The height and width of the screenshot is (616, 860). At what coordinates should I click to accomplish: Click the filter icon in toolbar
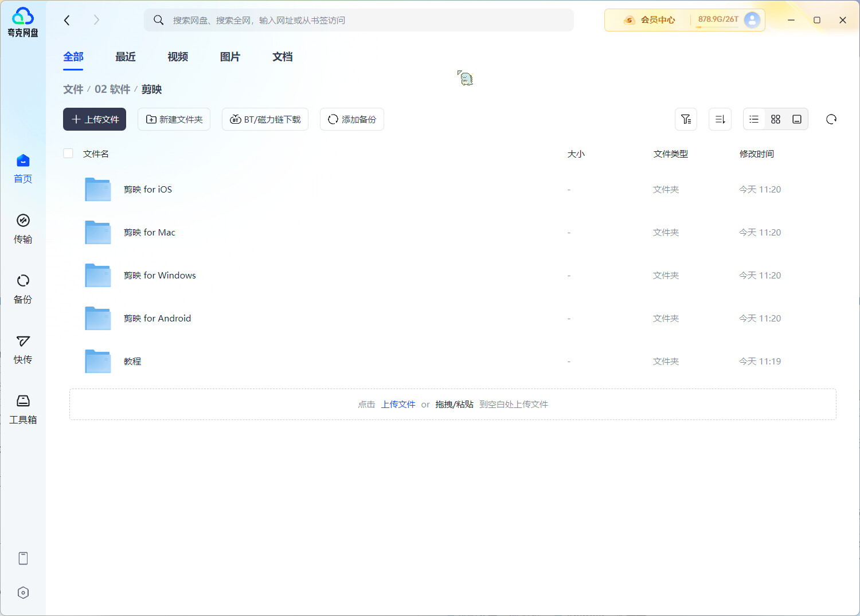click(x=686, y=119)
